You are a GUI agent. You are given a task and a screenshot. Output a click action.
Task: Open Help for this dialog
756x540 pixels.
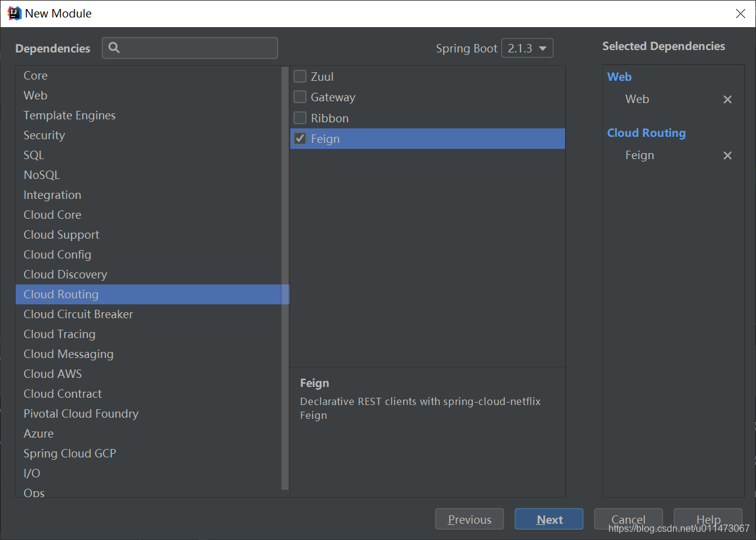708,520
